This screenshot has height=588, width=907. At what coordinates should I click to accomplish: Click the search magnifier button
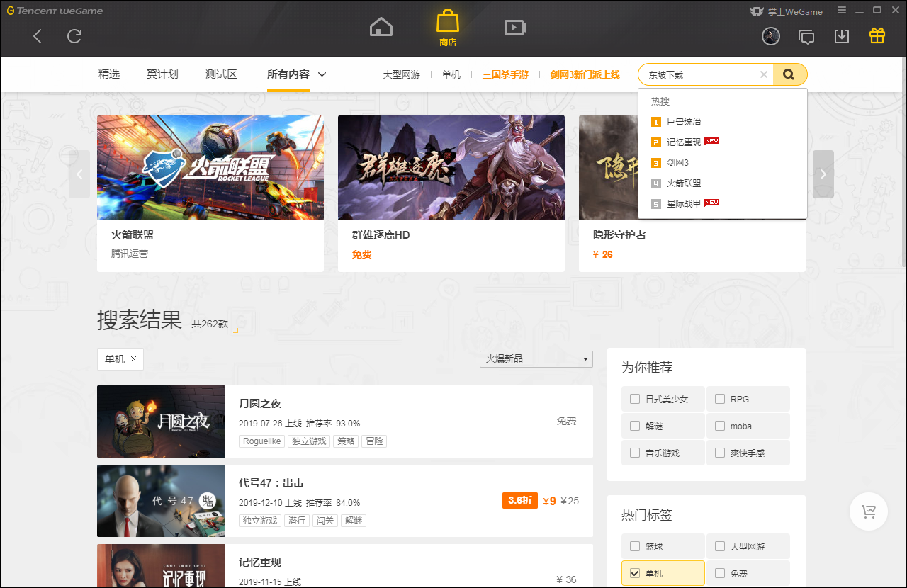[789, 74]
